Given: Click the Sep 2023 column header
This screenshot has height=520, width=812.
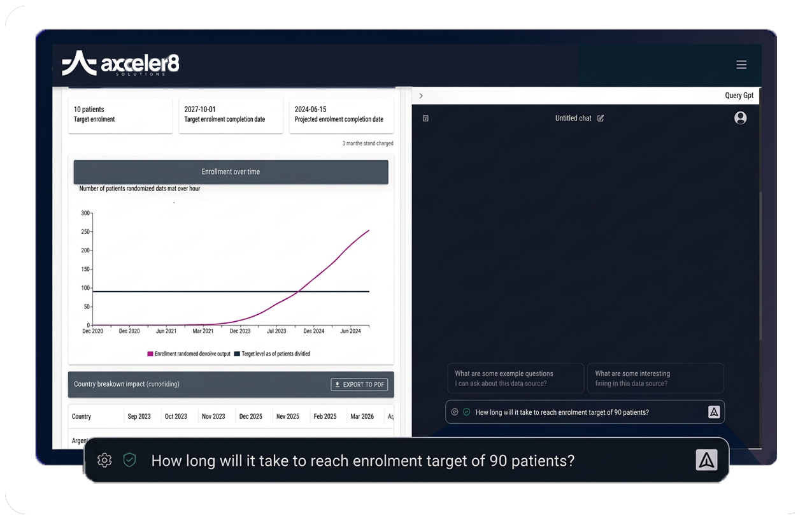Looking at the screenshot, I should (x=139, y=416).
